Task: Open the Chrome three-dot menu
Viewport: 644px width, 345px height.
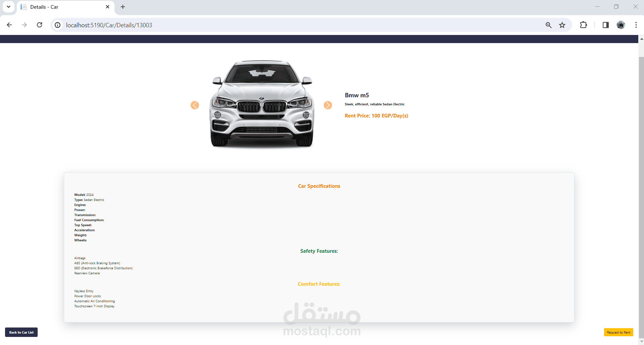Action: pos(636,25)
